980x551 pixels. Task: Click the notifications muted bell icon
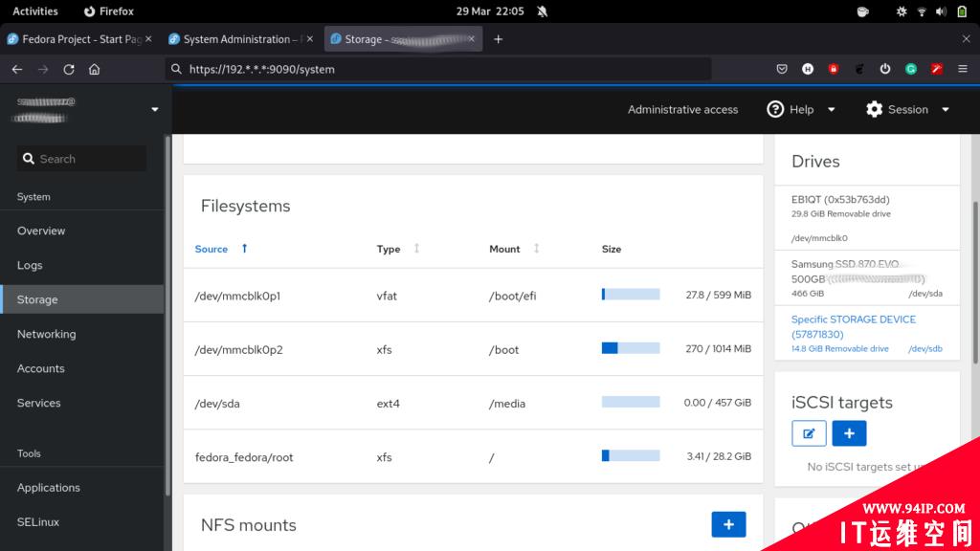coord(543,11)
